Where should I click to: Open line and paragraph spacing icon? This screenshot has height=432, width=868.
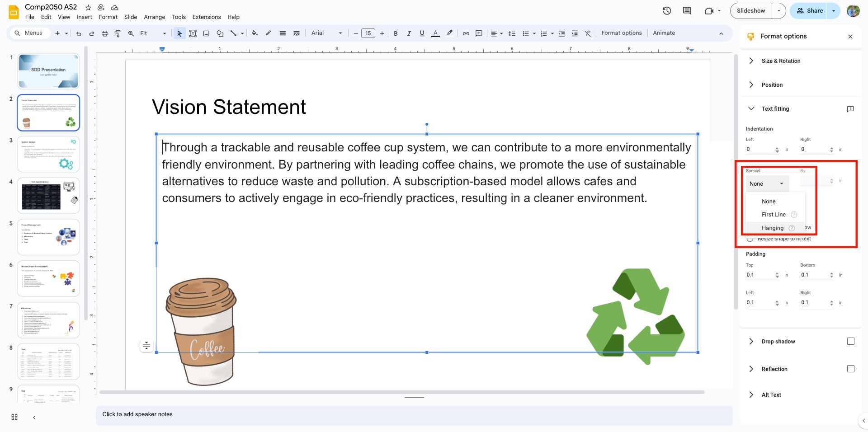[x=512, y=33]
